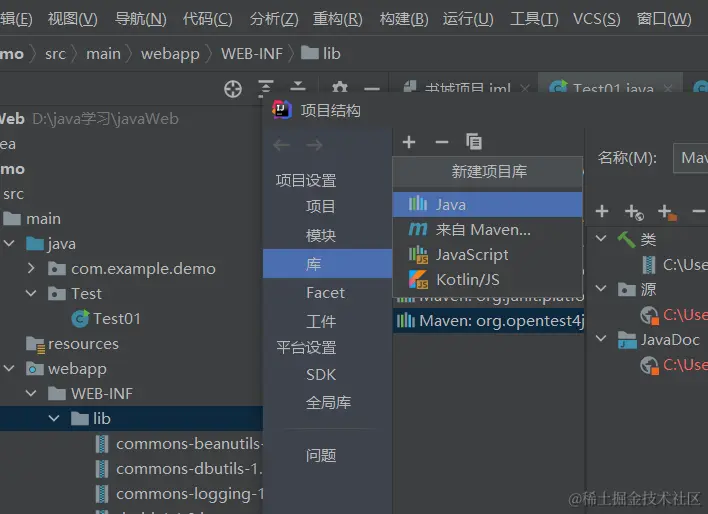Click the 类 hammer icon
This screenshot has width=708, height=514.
pos(627,239)
